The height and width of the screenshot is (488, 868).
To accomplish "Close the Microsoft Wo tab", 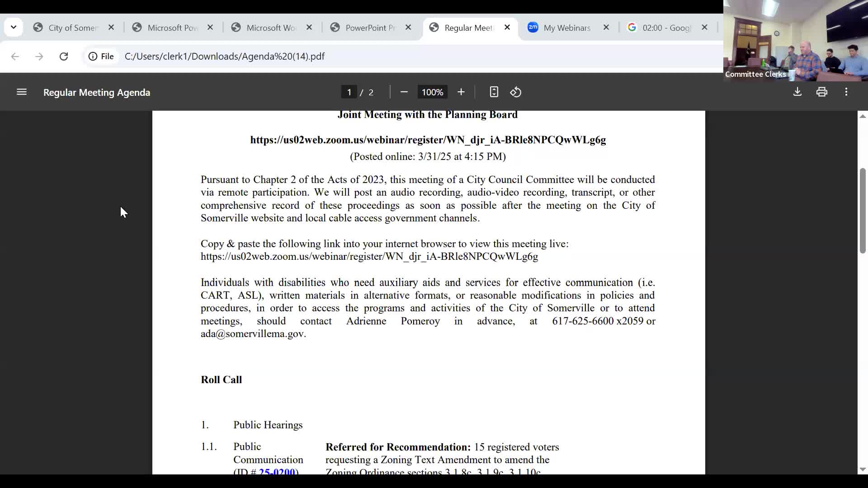I will (x=309, y=28).
